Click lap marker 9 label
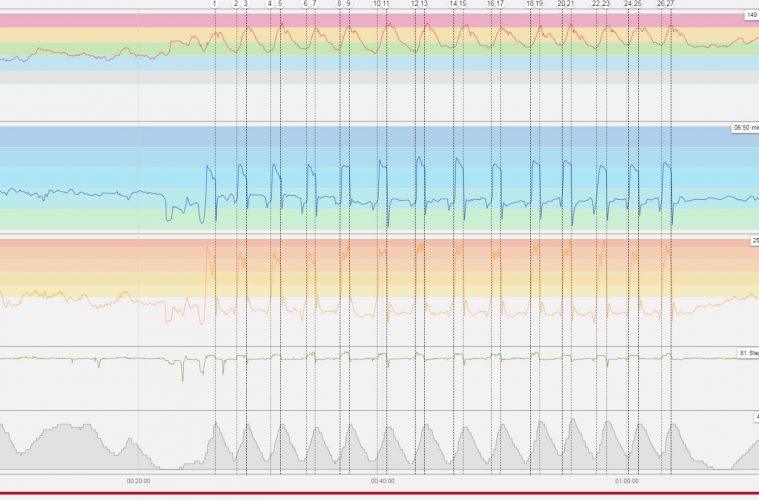The image size is (759, 500). [348, 4]
